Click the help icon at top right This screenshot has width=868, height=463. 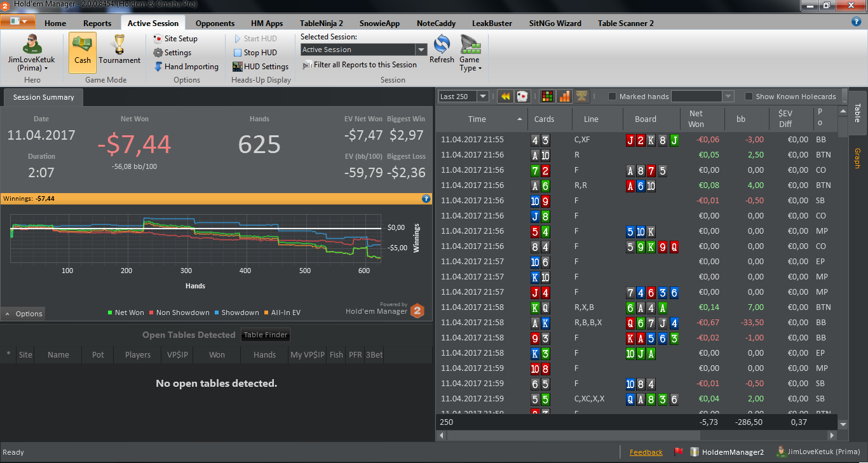coord(856,22)
